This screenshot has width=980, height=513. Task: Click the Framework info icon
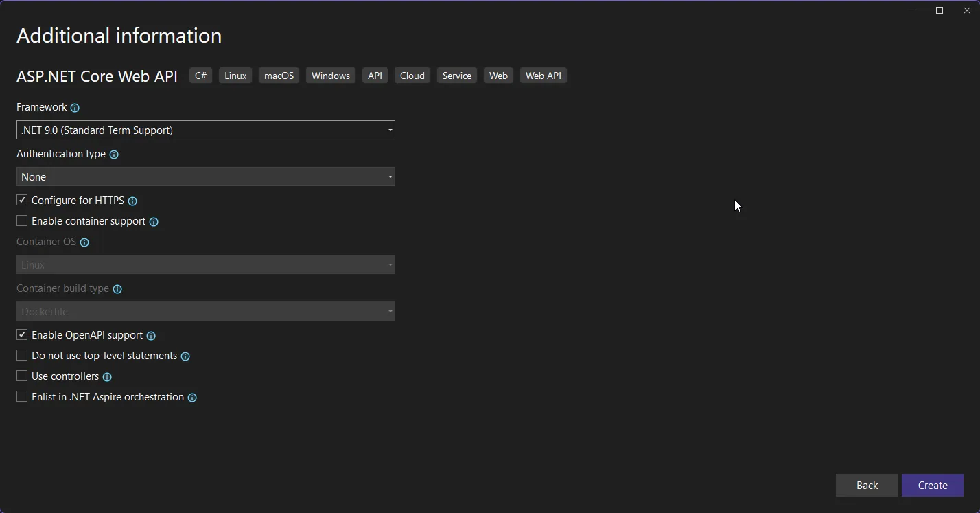click(x=75, y=108)
